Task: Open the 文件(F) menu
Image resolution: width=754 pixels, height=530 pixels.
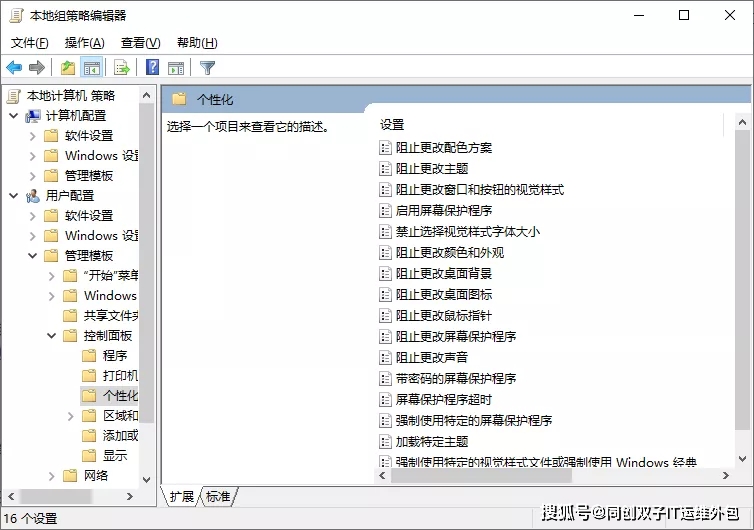Action: tap(29, 43)
